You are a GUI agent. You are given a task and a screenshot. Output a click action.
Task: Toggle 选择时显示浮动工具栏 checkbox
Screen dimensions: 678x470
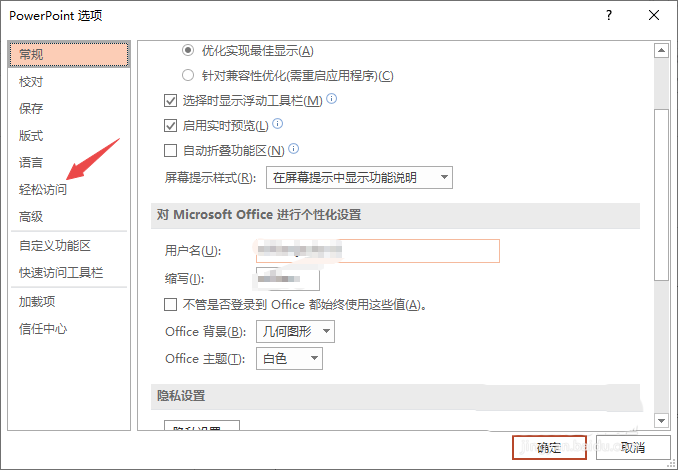click(170, 100)
